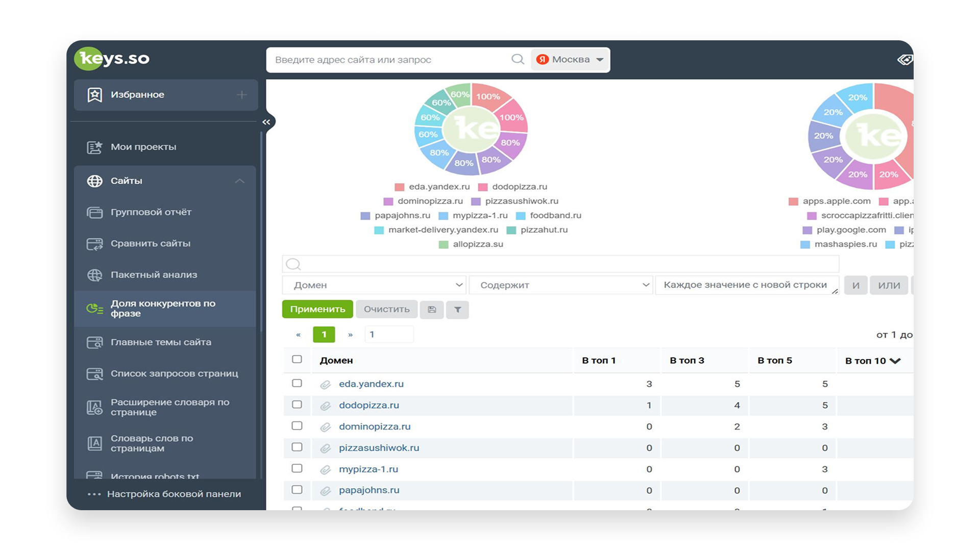Open the Содержит condition dropdown
Viewport: 980px width, 551px height.
pos(561,285)
